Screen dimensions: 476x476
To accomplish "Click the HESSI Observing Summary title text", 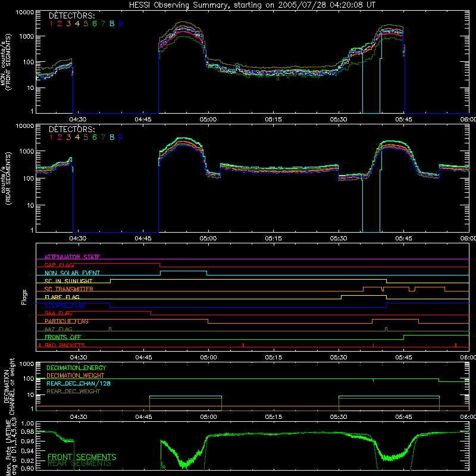I will [252, 5].
